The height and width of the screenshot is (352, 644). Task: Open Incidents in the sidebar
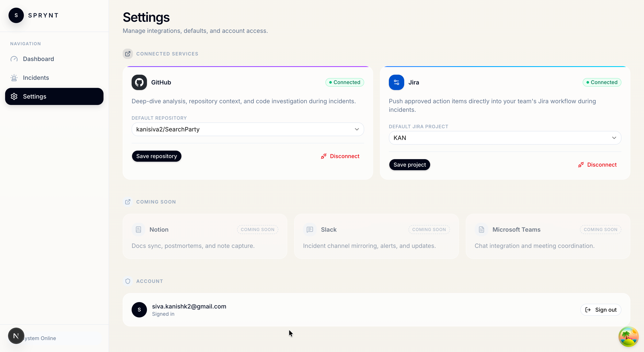tap(36, 78)
